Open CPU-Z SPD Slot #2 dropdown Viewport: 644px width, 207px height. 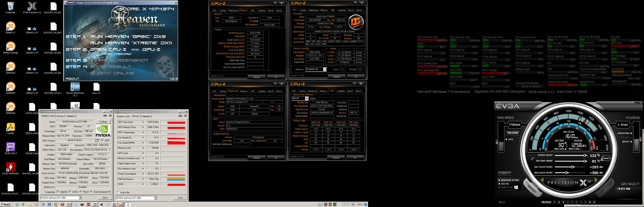click(306, 98)
